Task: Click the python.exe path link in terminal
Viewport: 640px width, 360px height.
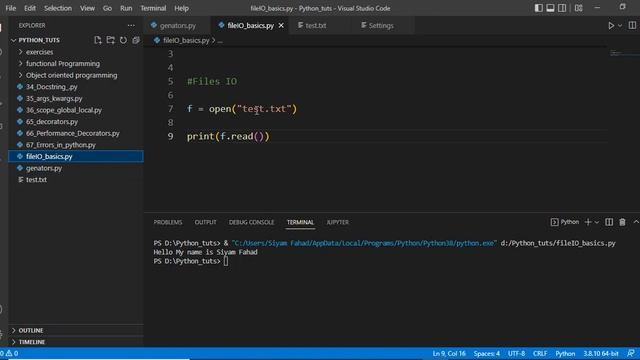Action: click(x=364, y=243)
